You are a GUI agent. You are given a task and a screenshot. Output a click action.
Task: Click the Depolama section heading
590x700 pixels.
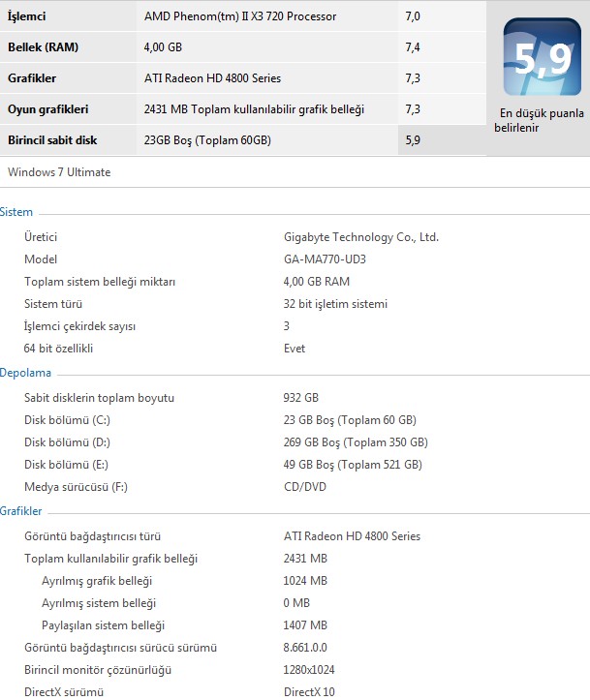coord(25,373)
